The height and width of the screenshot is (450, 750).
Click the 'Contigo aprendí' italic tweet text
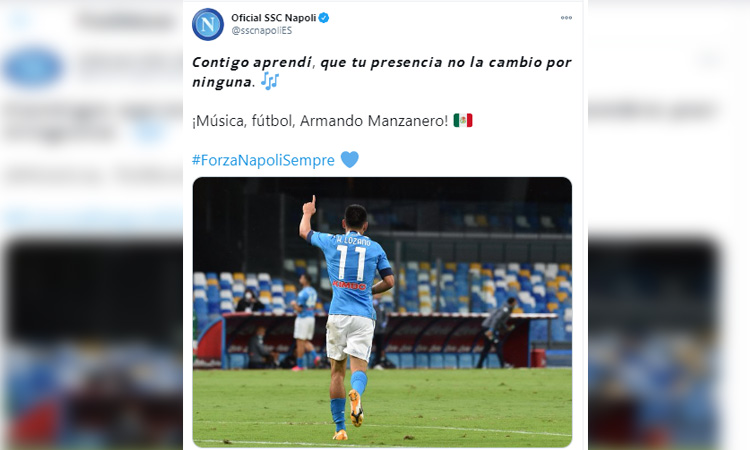click(x=252, y=62)
